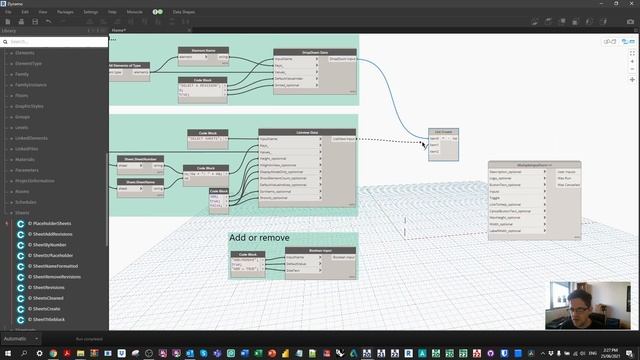The height and width of the screenshot is (360, 640).
Task: Switch to background 3D preview navigation
Action: pos(609,42)
